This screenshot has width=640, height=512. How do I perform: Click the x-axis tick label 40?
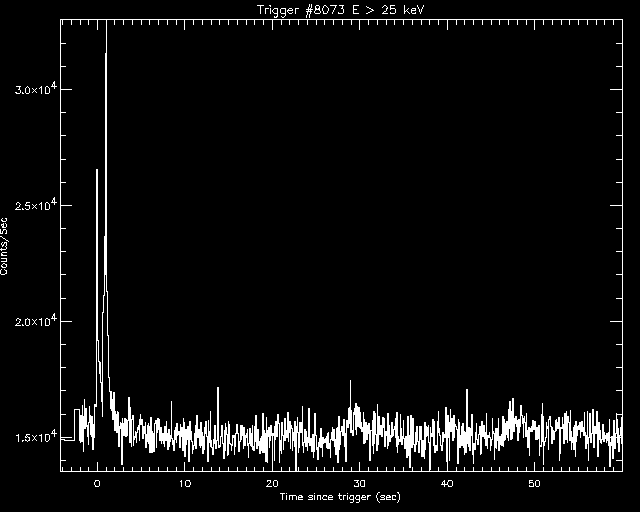point(447,484)
